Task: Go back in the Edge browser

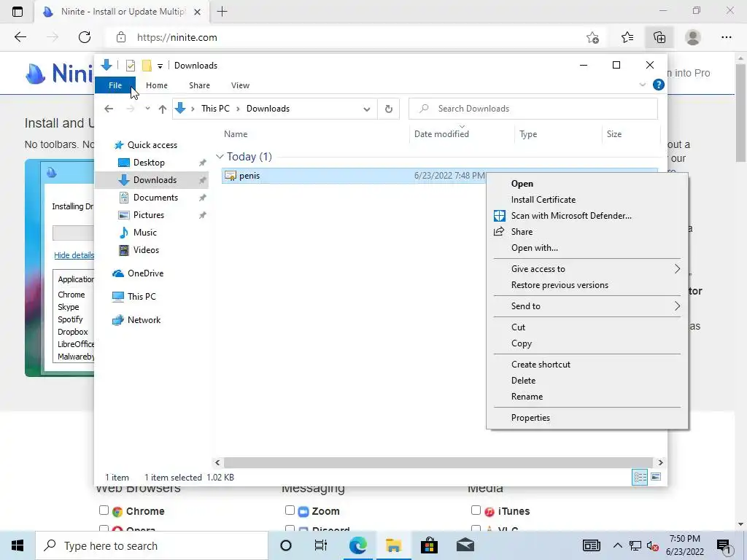Action: coord(20,37)
